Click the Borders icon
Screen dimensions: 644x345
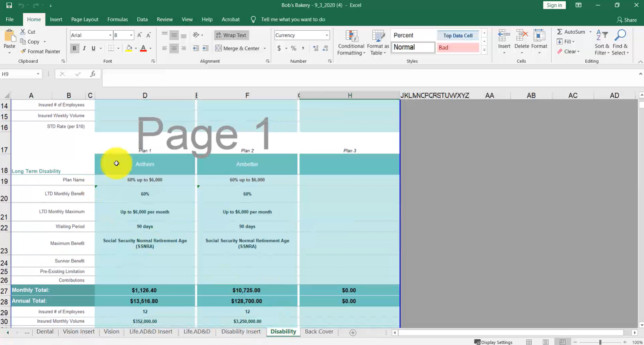(x=111, y=48)
